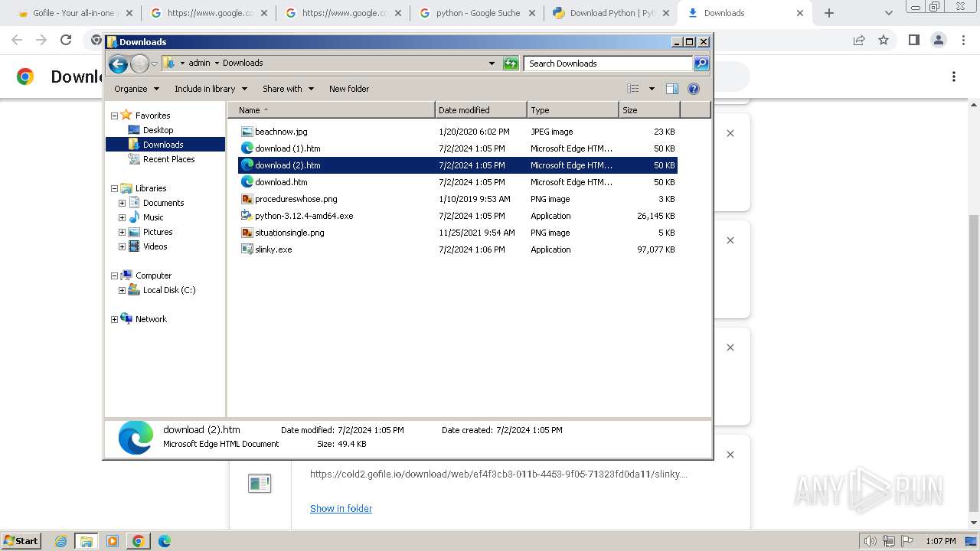Screen dimensions: 980x551
Task: Bookmark this page with the star icon
Action: click(x=884, y=40)
